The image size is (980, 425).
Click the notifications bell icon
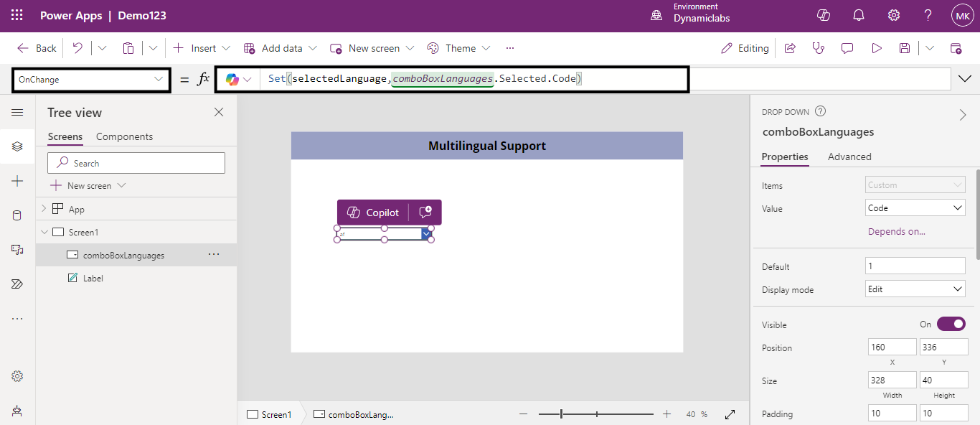(x=858, y=15)
